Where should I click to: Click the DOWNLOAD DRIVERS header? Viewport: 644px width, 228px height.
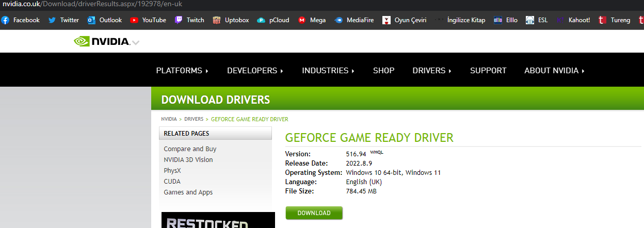pos(215,100)
